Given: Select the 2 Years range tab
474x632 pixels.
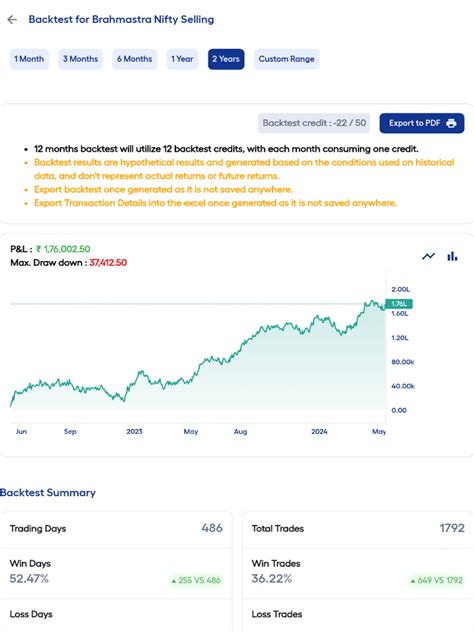Looking at the screenshot, I should 226,59.
